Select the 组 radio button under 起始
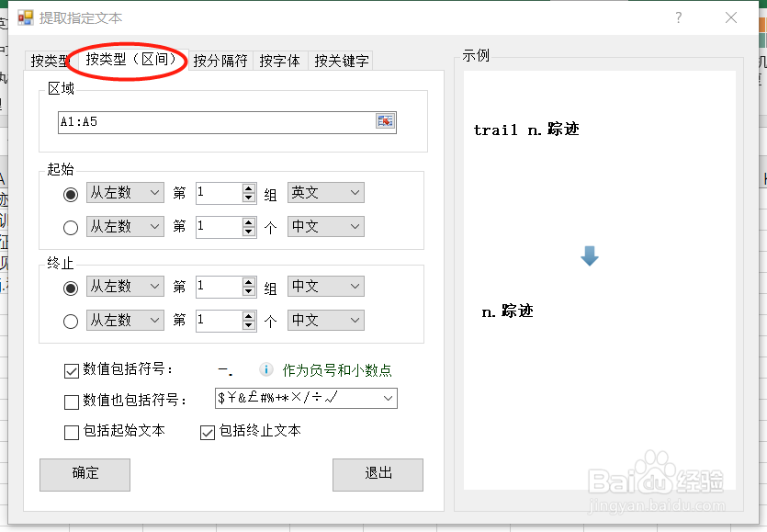Screen dimensions: 767x532 pyautogui.click(x=71, y=194)
